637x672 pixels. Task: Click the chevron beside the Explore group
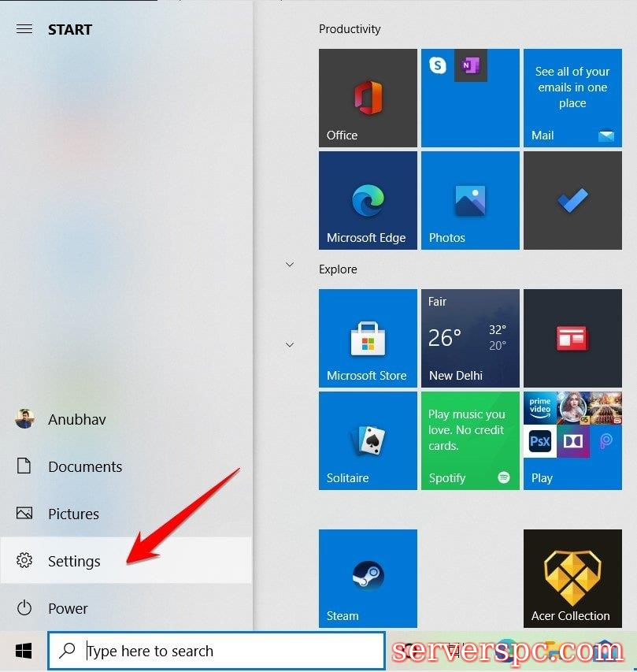click(x=290, y=265)
